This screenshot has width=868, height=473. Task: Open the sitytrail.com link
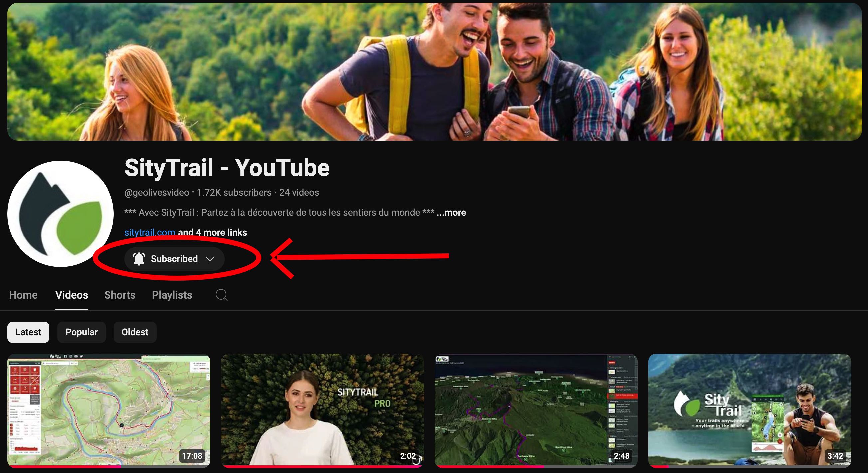(x=150, y=232)
